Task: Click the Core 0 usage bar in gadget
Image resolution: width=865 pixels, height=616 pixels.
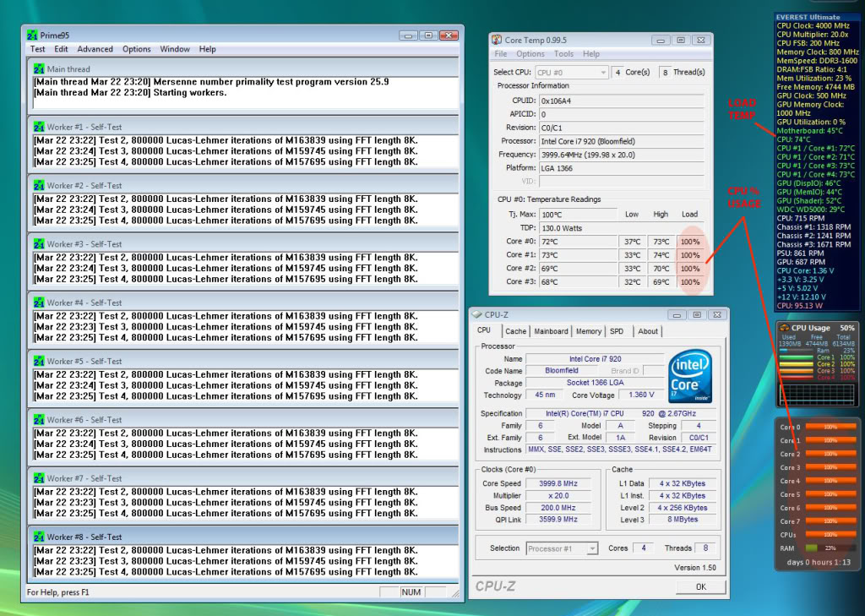Action: pos(831,428)
